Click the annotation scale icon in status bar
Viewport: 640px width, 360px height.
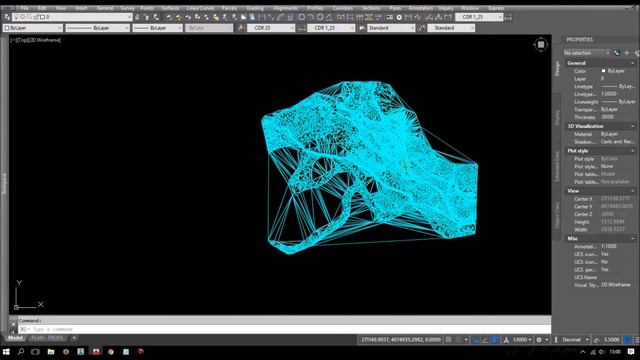[506, 340]
